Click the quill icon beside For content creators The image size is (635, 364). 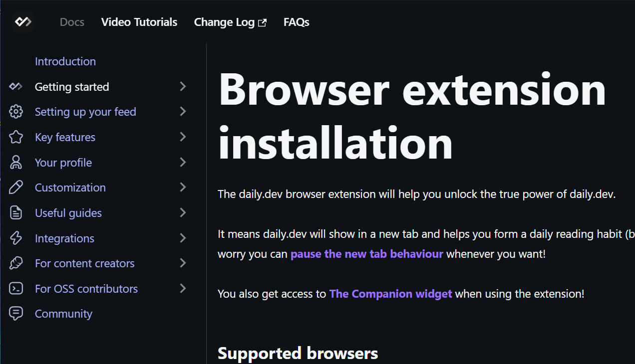click(x=16, y=263)
